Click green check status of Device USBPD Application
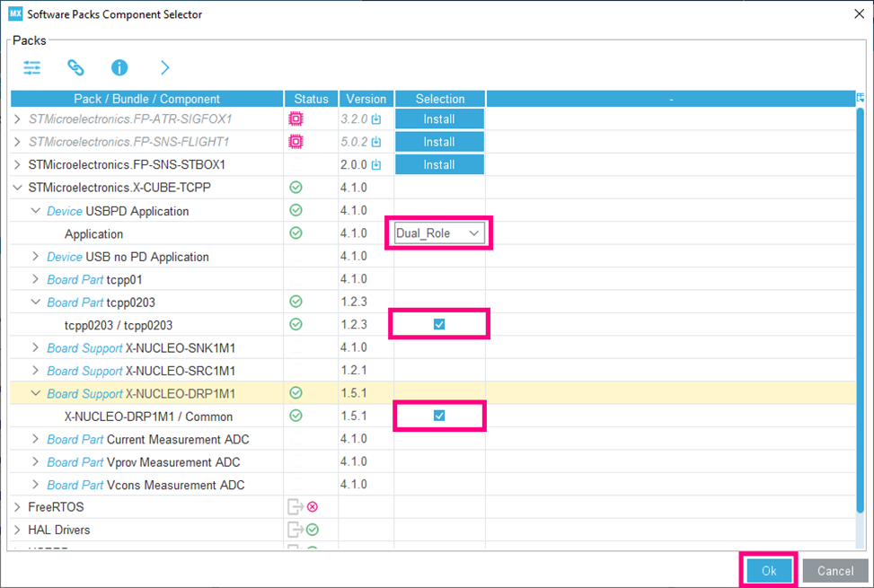874x588 pixels. click(x=296, y=210)
